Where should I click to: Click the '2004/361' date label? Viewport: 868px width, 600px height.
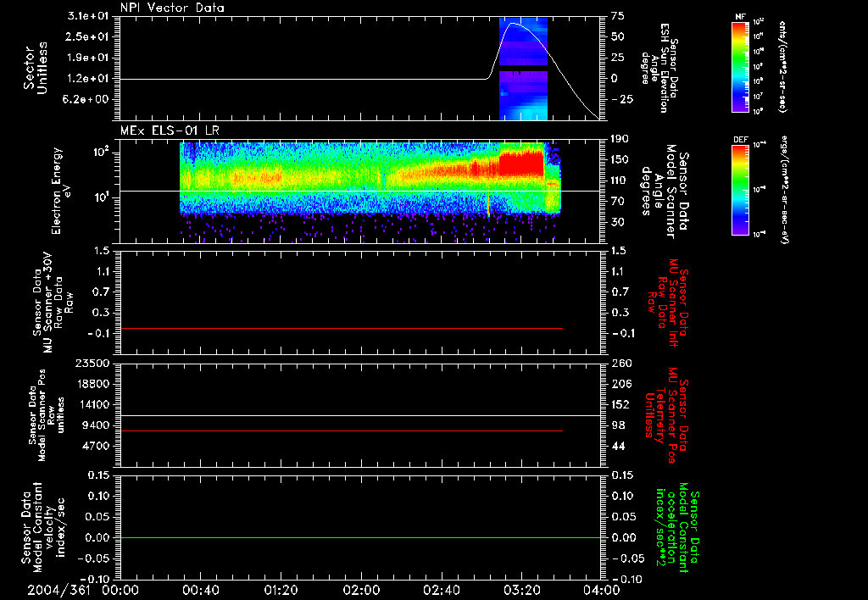pyautogui.click(x=58, y=590)
